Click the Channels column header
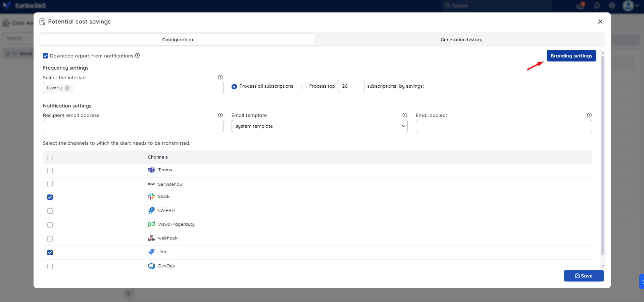This screenshot has width=644, height=302. pos(158,157)
